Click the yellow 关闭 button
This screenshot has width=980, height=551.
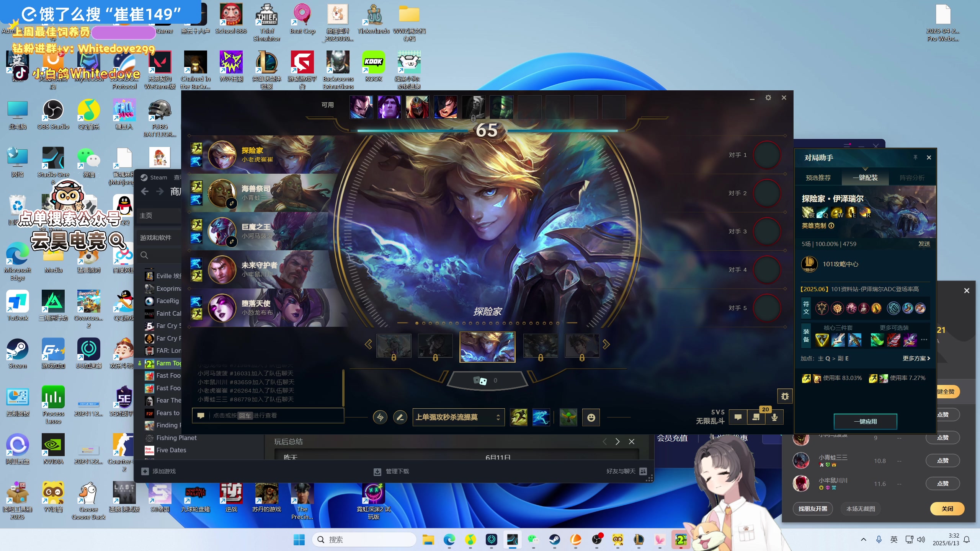pyautogui.click(x=947, y=509)
